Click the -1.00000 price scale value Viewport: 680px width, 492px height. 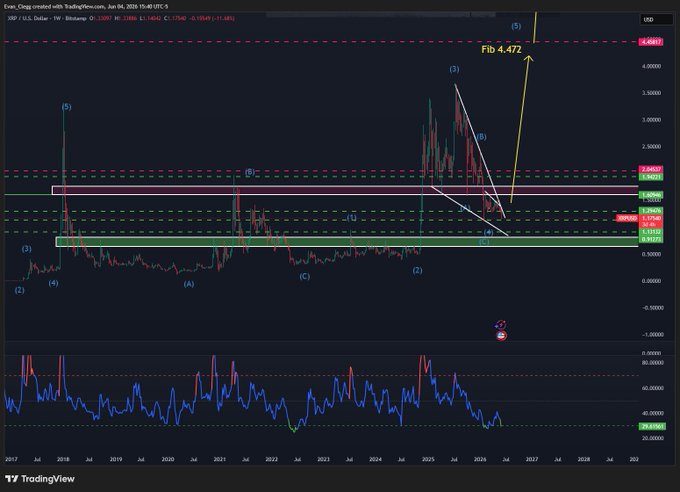click(x=651, y=335)
